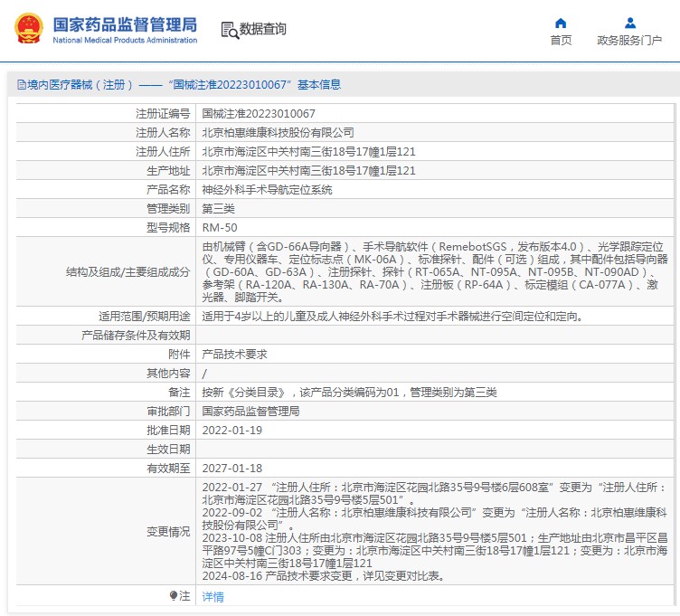Select approval date 2022-01-19

(x=232, y=431)
